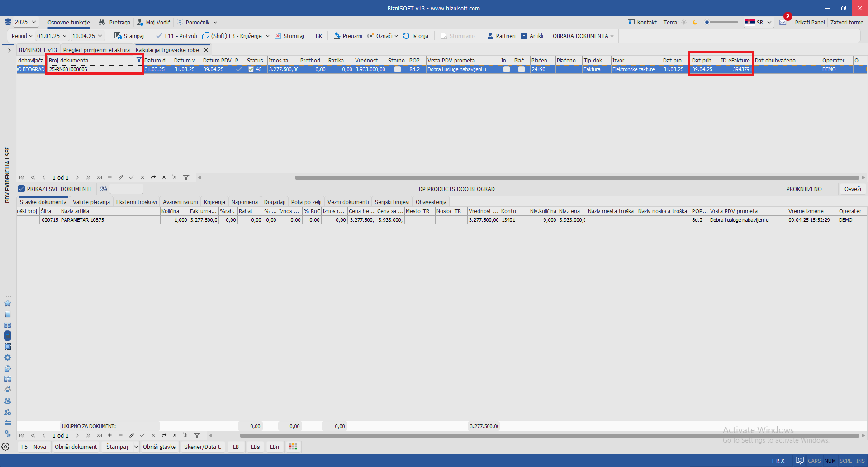Viewport: 868px width, 467px height.
Task: Open the SR language dropdown
Action: (759, 22)
